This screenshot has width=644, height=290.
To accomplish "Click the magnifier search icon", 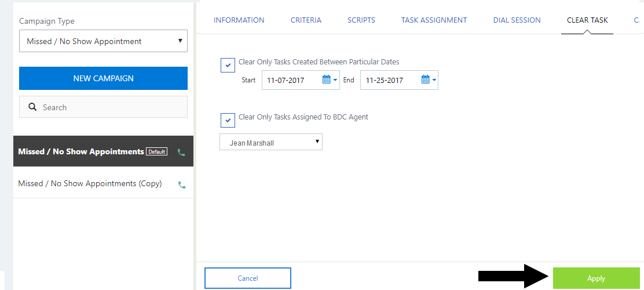I will tap(32, 107).
